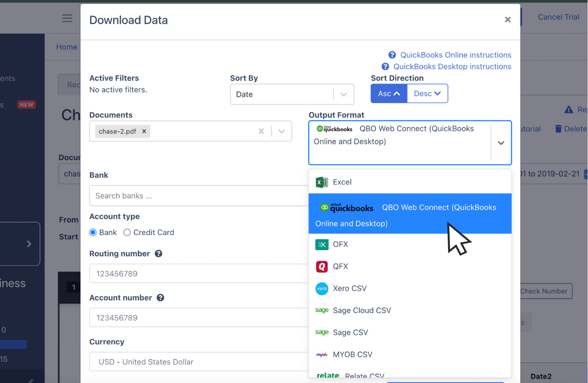This screenshot has width=588, height=383.
Task: Click the QFX red Quicken icon
Action: click(x=322, y=266)
